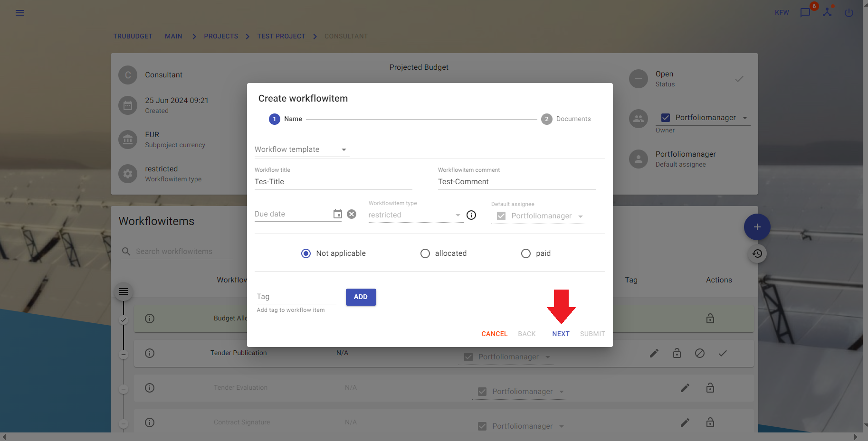This screenshot has width=868, height=441.
Task: Navigate to MAIN breadcrumb
Action: click(x=173, y=36)
